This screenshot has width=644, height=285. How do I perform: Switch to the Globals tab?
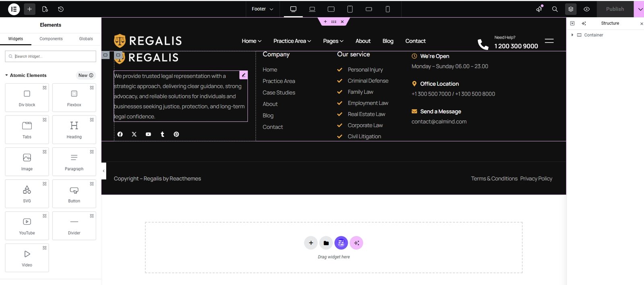[x=86, y=39]
